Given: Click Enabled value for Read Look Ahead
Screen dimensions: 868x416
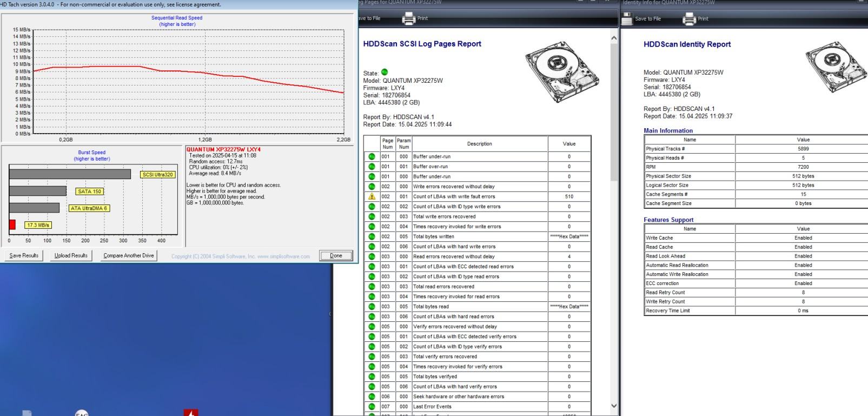Looking at the screenshot, I should [x=803, y=256].
